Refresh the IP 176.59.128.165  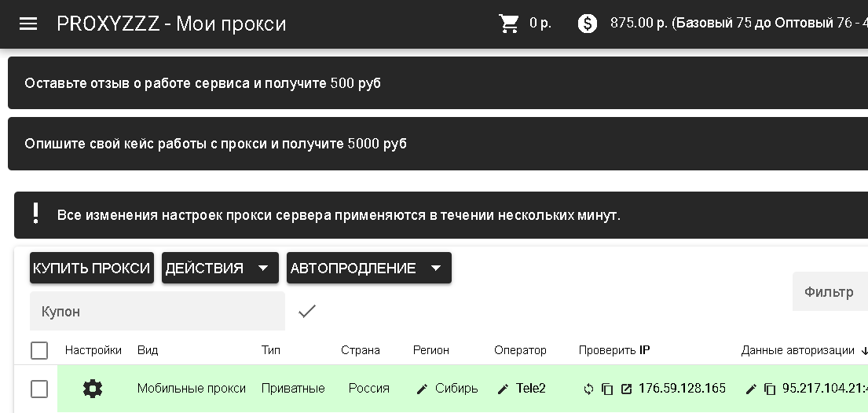588,389
